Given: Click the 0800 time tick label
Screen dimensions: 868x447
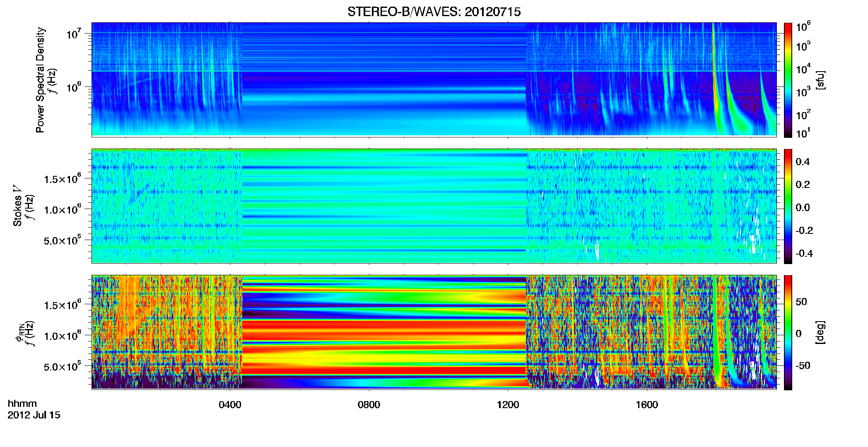Looking at the screenshot, I should pyautogui.click(x=369, y=404).
